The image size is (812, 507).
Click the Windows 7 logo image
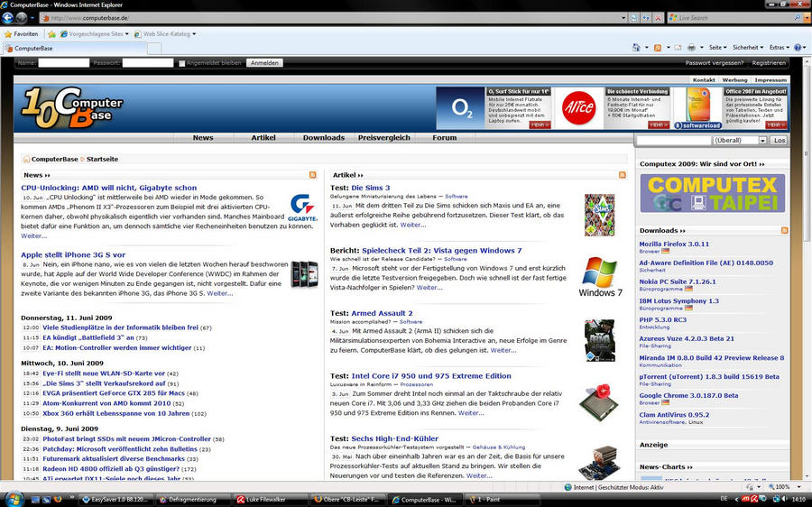pyautogui.click(x=600, y=277)
